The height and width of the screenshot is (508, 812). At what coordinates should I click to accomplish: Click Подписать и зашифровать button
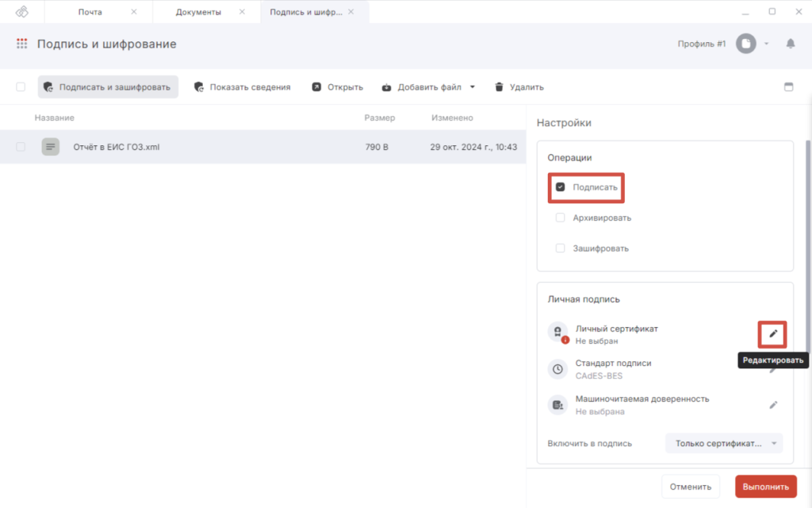(108, 87)
